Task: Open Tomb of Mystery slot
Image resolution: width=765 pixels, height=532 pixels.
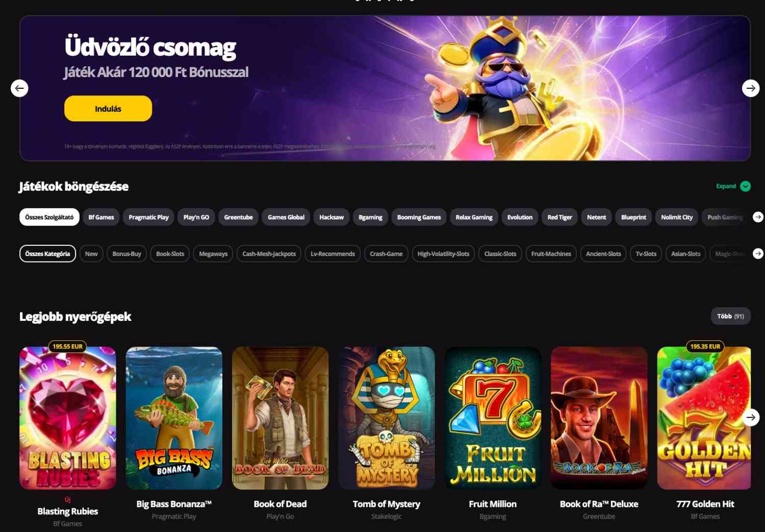Action: coord(387,418)
